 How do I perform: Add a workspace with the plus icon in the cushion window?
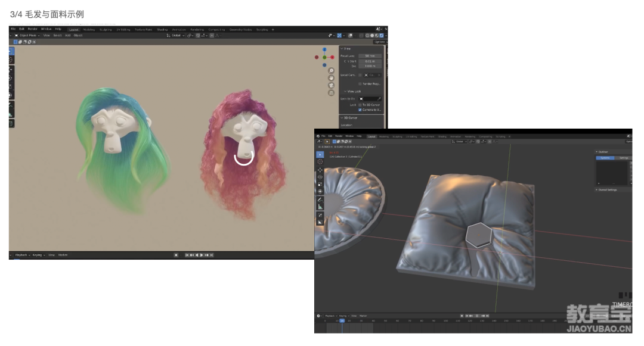tap(509, 136)
